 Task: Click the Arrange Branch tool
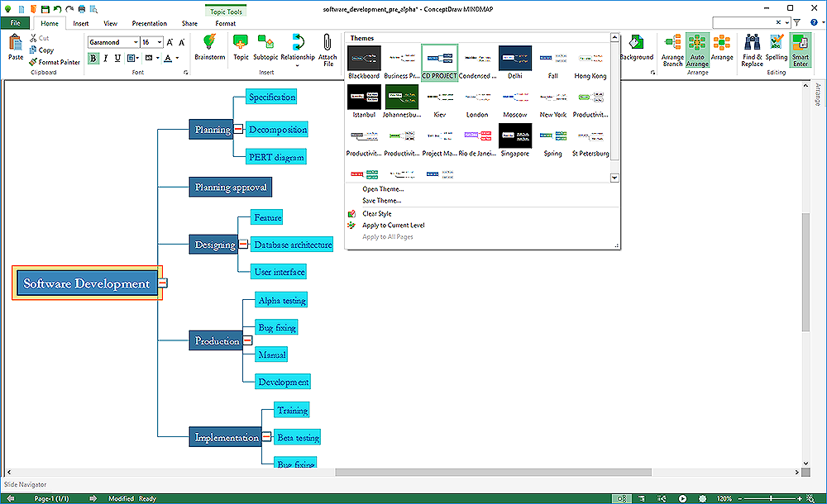(x=672, y=50)
